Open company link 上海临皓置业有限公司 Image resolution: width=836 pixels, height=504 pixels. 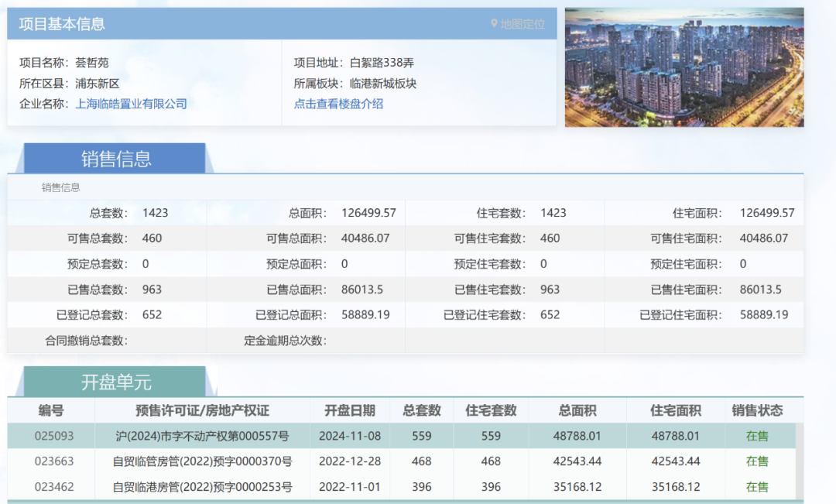[131, 104]
